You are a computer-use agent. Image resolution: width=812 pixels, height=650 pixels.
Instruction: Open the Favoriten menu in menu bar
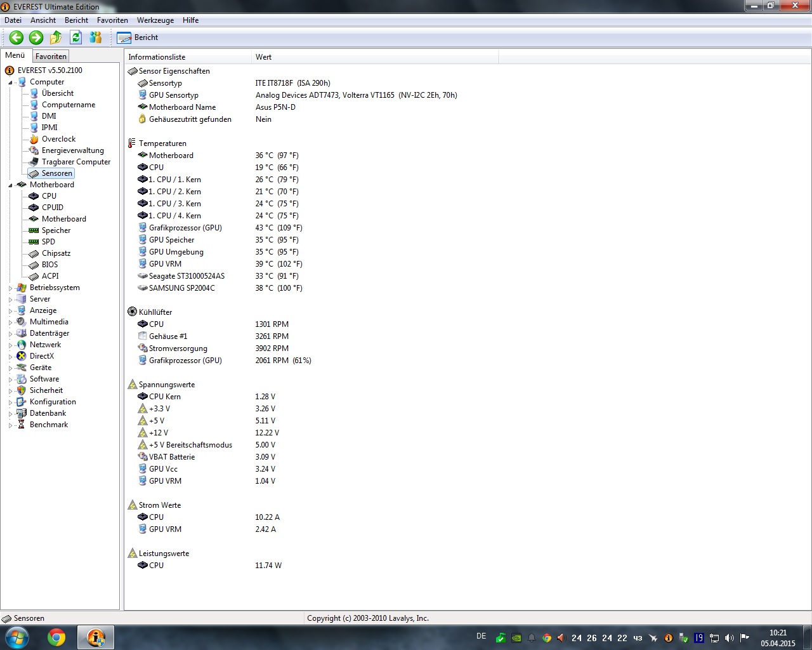112,20
